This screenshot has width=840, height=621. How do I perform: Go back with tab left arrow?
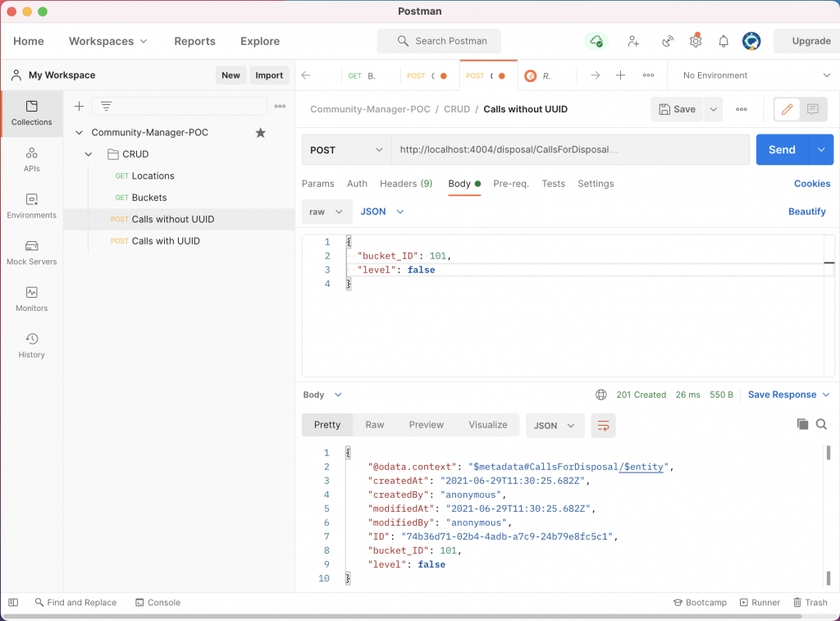point(306,75)
